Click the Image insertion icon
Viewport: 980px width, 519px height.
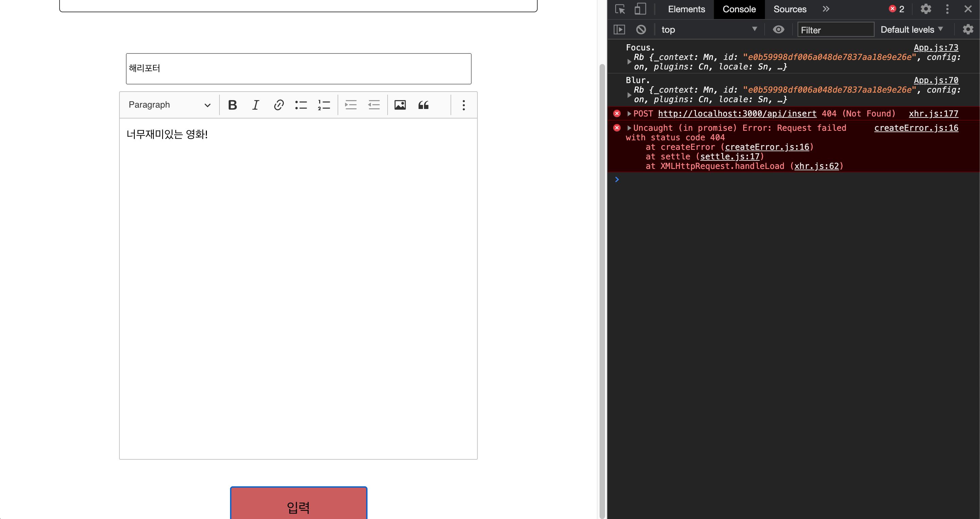tap(401, 105)
